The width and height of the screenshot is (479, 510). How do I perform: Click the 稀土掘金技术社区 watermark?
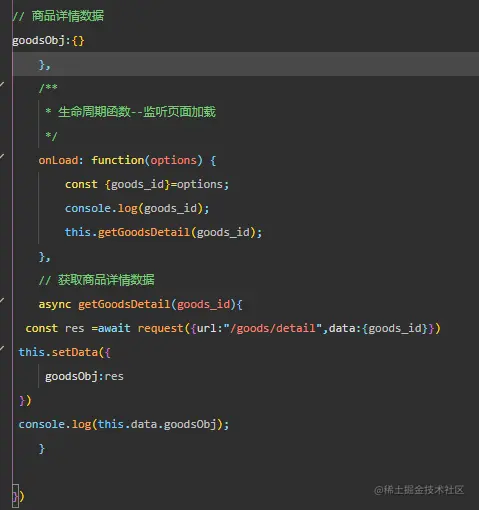419,490
